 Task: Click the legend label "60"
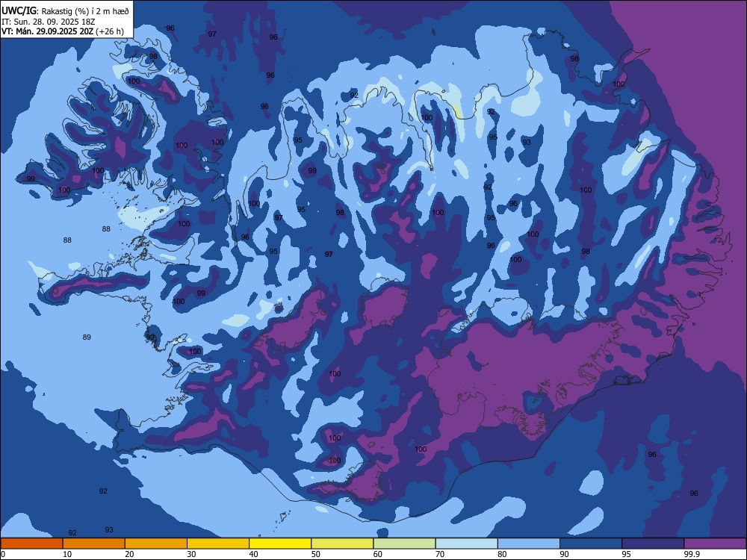point(378,554)
